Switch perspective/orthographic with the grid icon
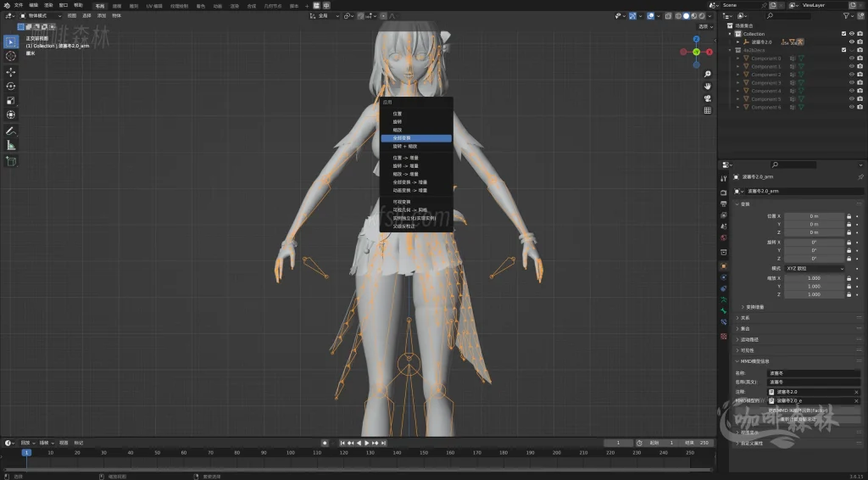Viewport: 868px width, 480px height. pos(708,111)
